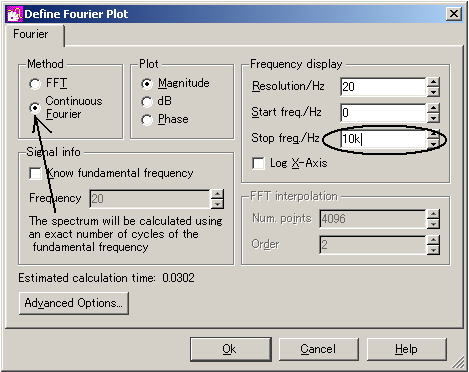This screenshot has width=469, height=372.
Task: Select the Continuous Fourier method option
Action: coord(35,108)
